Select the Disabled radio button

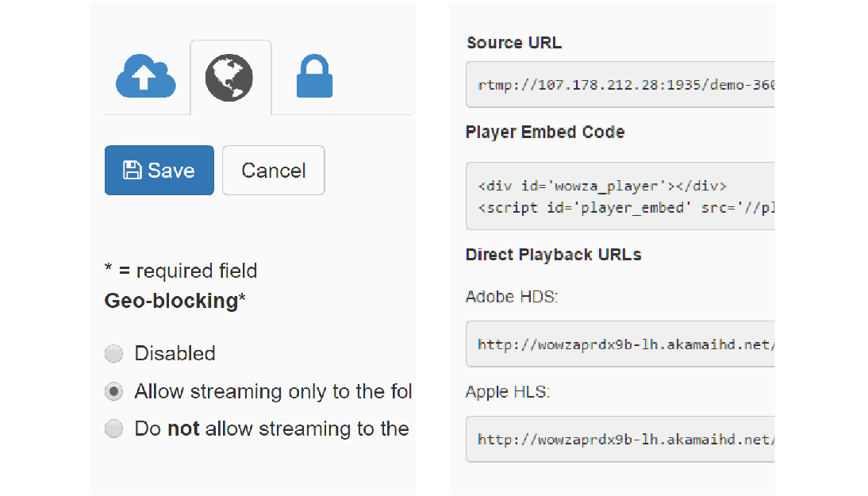[x=114, y=354]
